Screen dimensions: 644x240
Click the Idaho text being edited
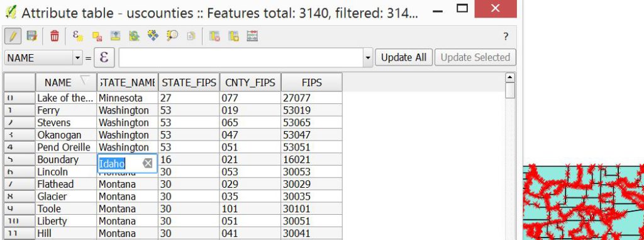(x=112, y=164)
